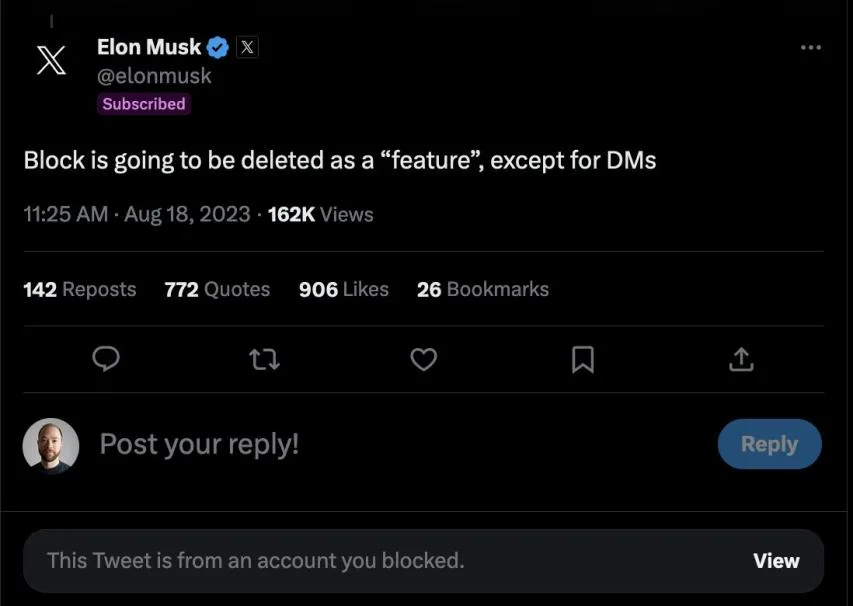Click View on the blocked account notice
Screen dimensions: 853x606
pyautogui.click(x=776, y=561)
